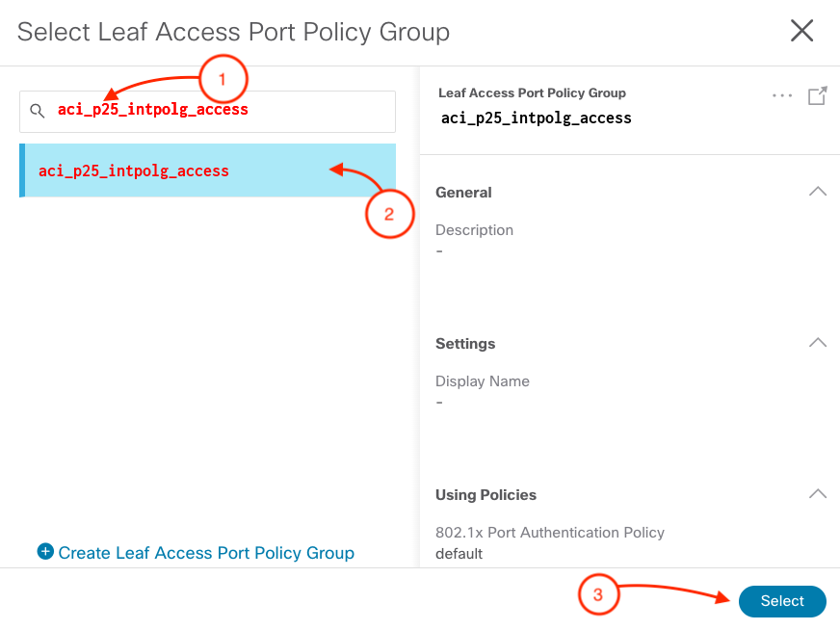Viewport: 840px width, 630px height.
Task: Open the ellipsis more-actions menu
Action: [782, 96]
